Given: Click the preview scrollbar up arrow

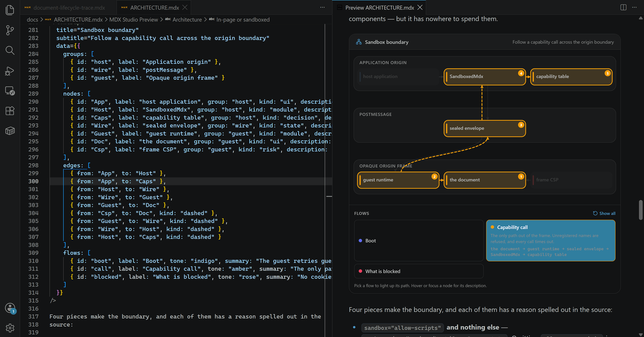Looking at the screenshot, I should 640,18.
